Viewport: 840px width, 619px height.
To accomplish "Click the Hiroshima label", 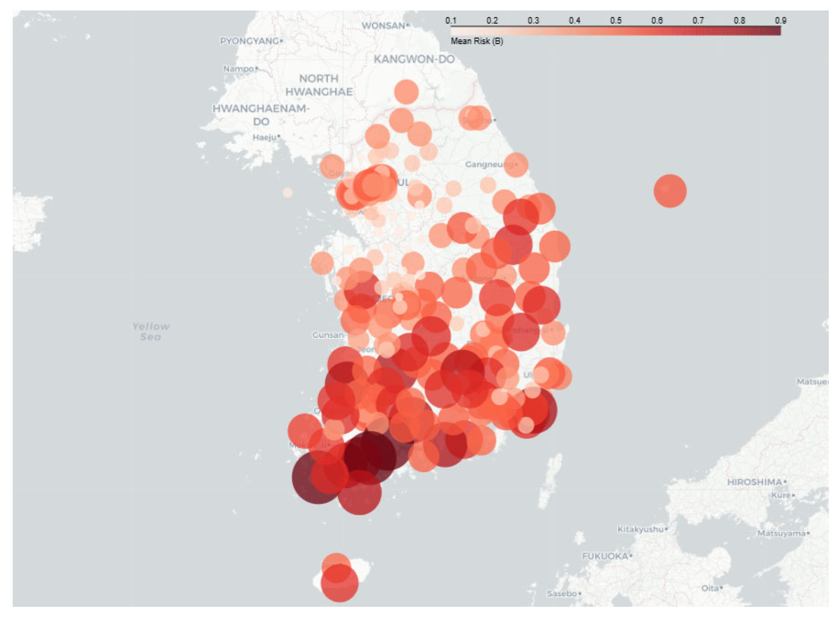I will click(755, 482).
